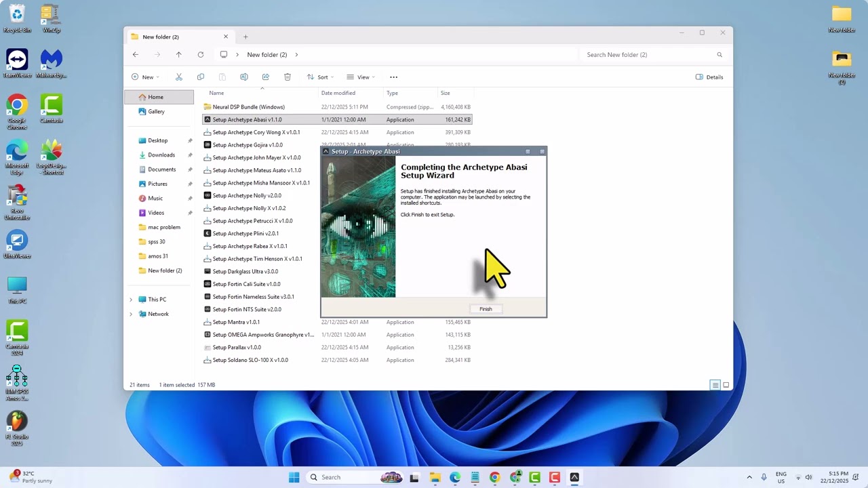The width and height of the screenshot is (868, 488).
Task: Refresh the New folder (2) view
Action: click(201, 54)
